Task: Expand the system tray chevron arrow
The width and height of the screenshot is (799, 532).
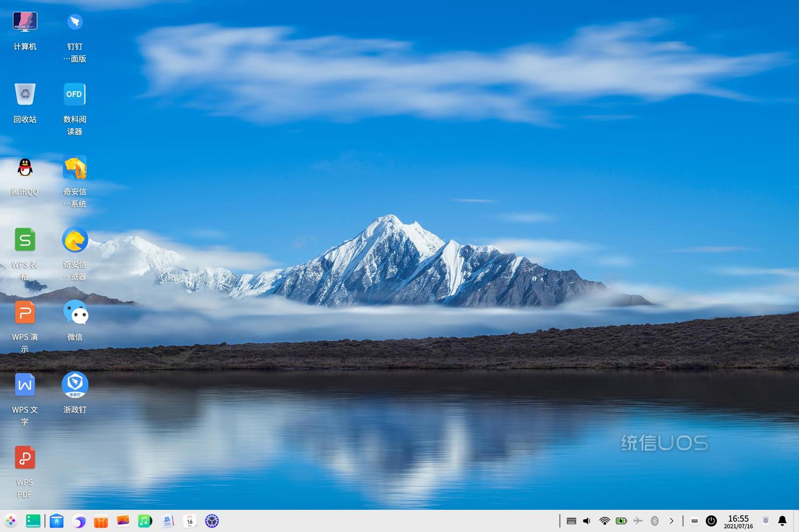Action: [671, 521]
